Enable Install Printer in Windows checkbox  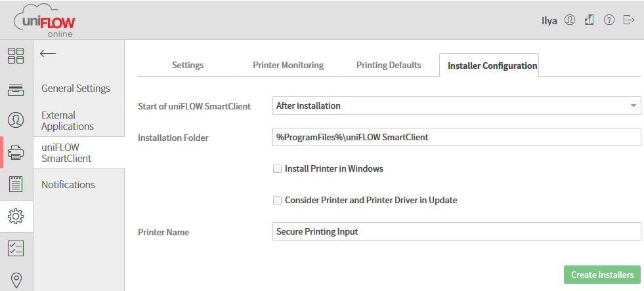click(x=278, y=169)
